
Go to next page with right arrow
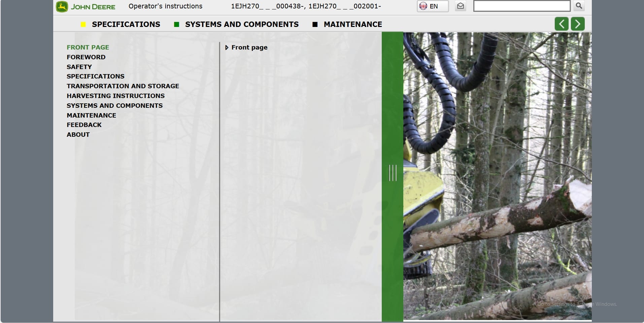tap(578, 24)
